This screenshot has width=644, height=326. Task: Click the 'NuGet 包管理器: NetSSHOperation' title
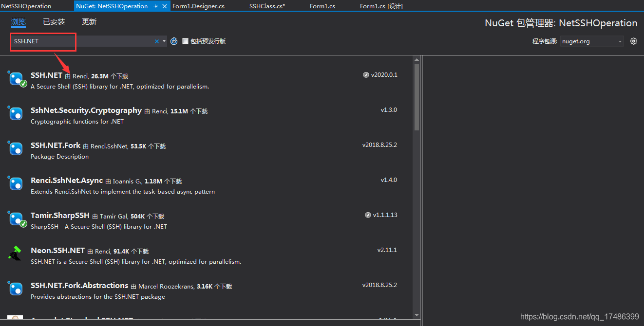[x=561, y=23]
